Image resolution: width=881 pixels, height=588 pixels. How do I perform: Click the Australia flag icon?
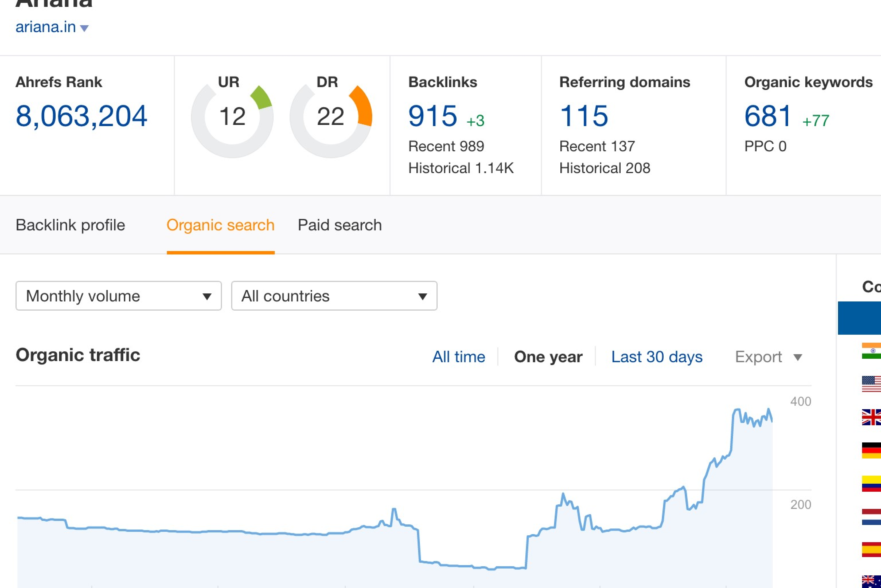click(x=871, y=582)
